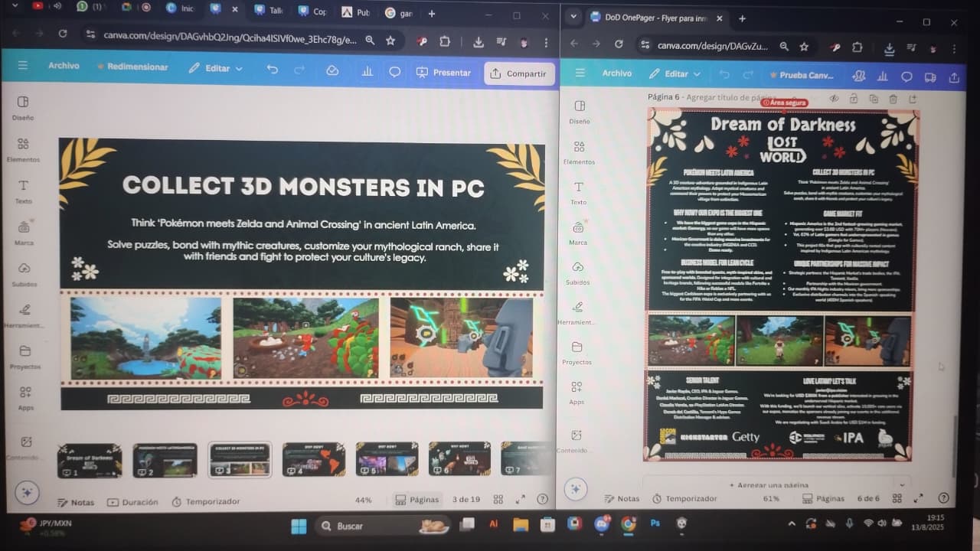Screen dimensions: 980x551
Task: Add new page icon beside Página 6
Action: click(x=912, y=99)
